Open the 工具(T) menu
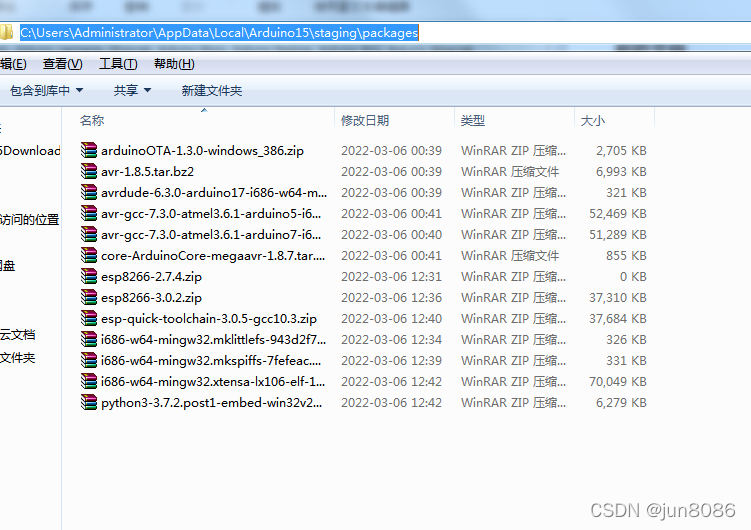Image resolution: width=751 pixels, height=530 pixels. click(118, 64)
